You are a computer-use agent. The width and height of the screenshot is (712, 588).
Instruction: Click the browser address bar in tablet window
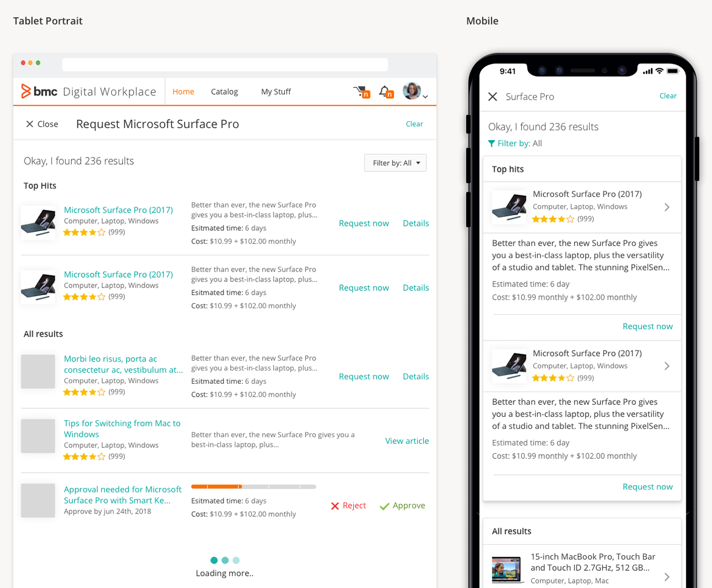click(225, 65)
